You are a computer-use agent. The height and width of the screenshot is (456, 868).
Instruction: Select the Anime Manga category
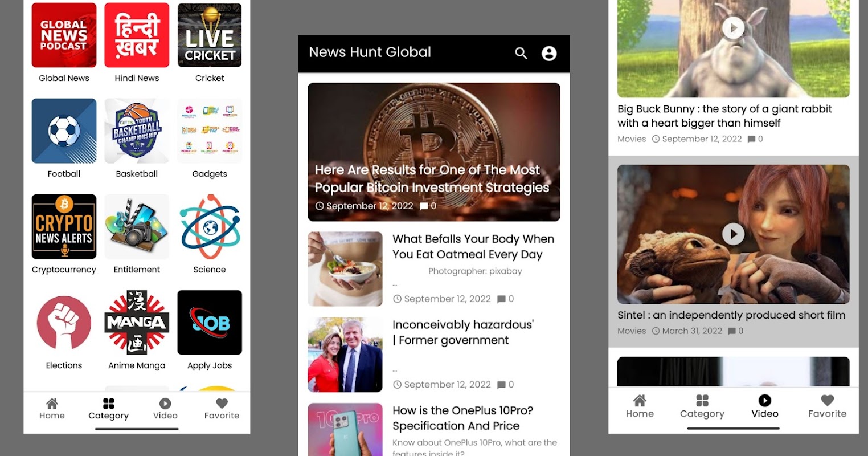pos(137,323)
